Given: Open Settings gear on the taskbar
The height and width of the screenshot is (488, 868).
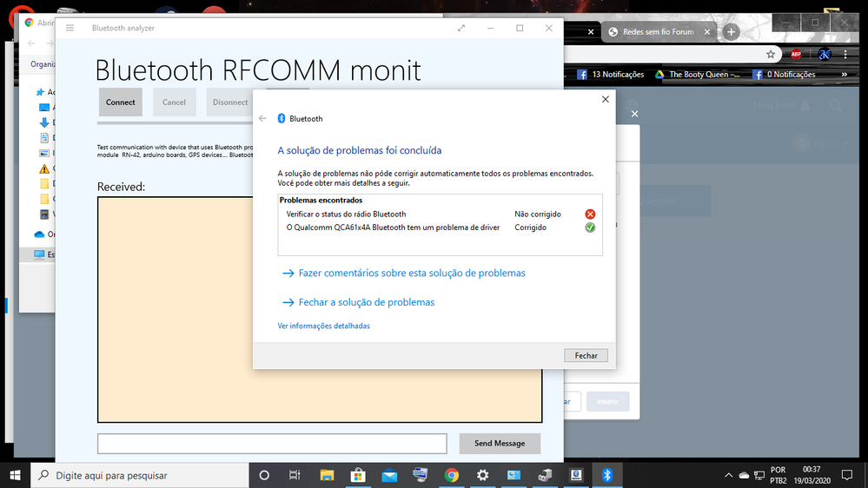Looking at the screenshot, I should [x=483, y=475].
